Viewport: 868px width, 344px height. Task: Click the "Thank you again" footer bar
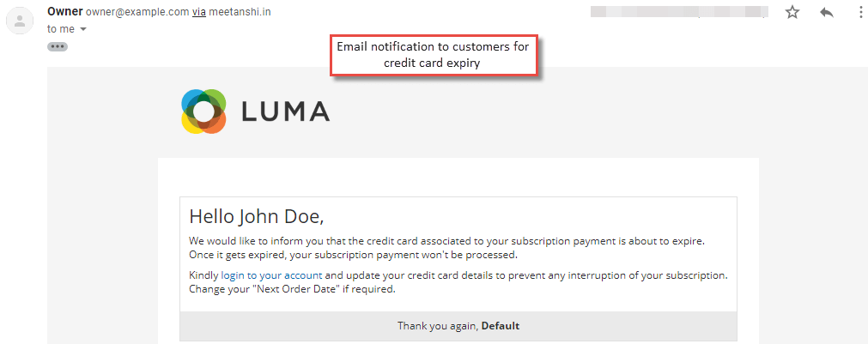[x=458, y=326]
